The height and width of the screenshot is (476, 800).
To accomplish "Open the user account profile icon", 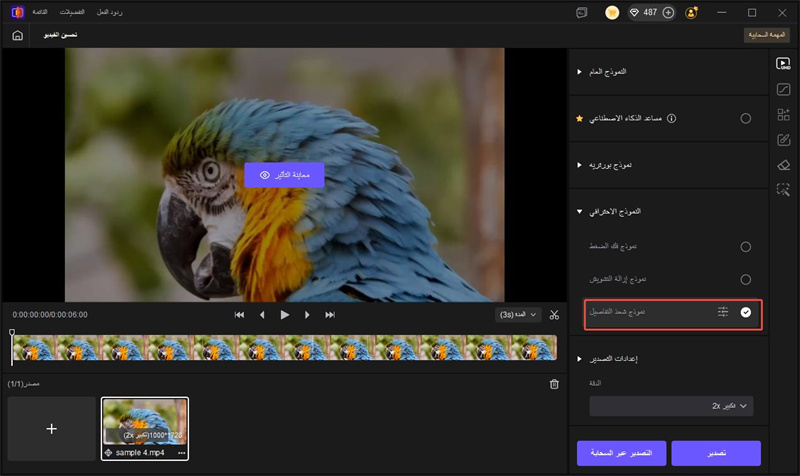I will tap(691, 13).
